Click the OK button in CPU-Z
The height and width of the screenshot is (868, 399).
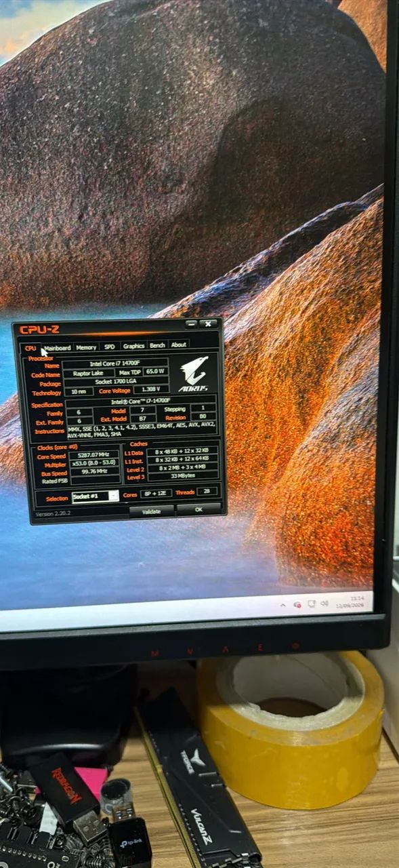click(198, 509)
